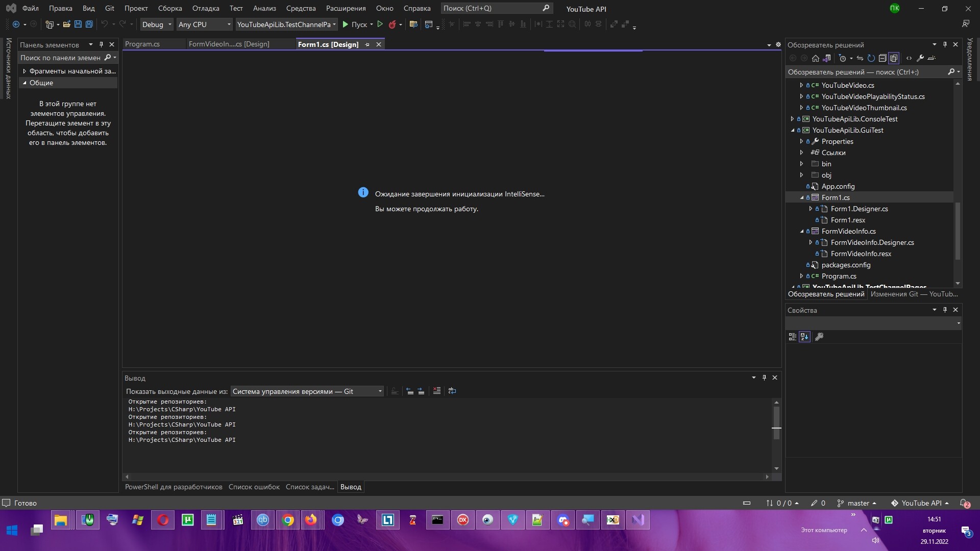This screenshot has height=551, width=980.
Task: Open the Git menu
Action: 109,8
